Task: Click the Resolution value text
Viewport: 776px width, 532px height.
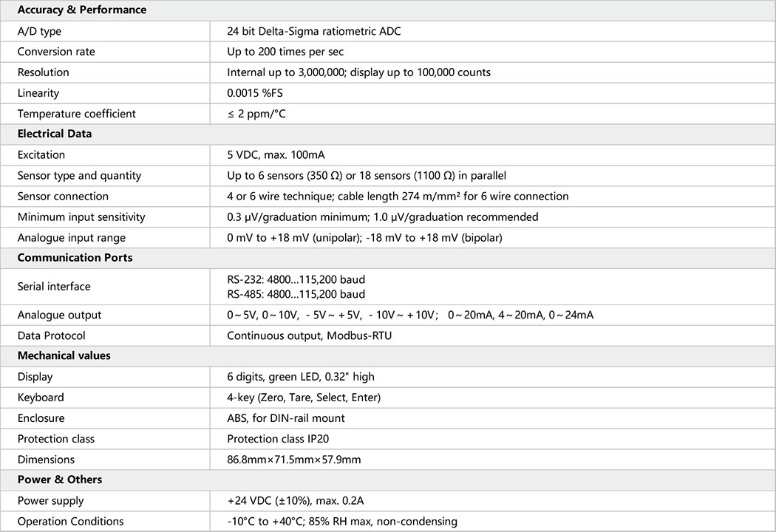Action: point(358,72)
